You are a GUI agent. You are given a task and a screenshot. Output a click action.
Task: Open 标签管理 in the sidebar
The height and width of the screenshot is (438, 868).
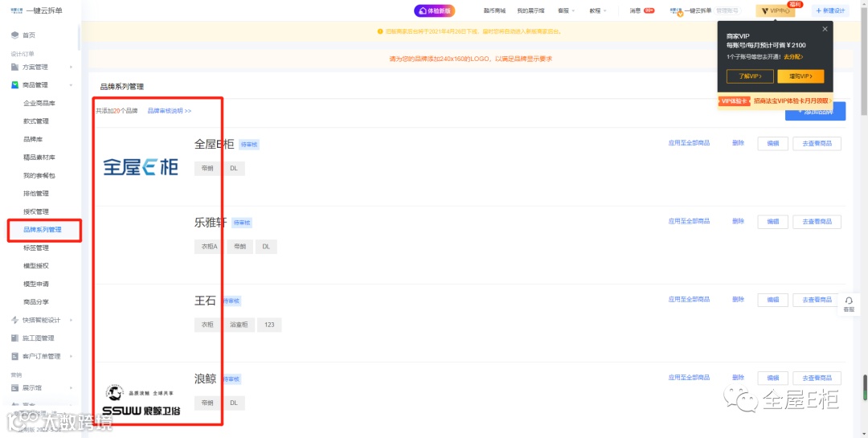click(36, 248)
